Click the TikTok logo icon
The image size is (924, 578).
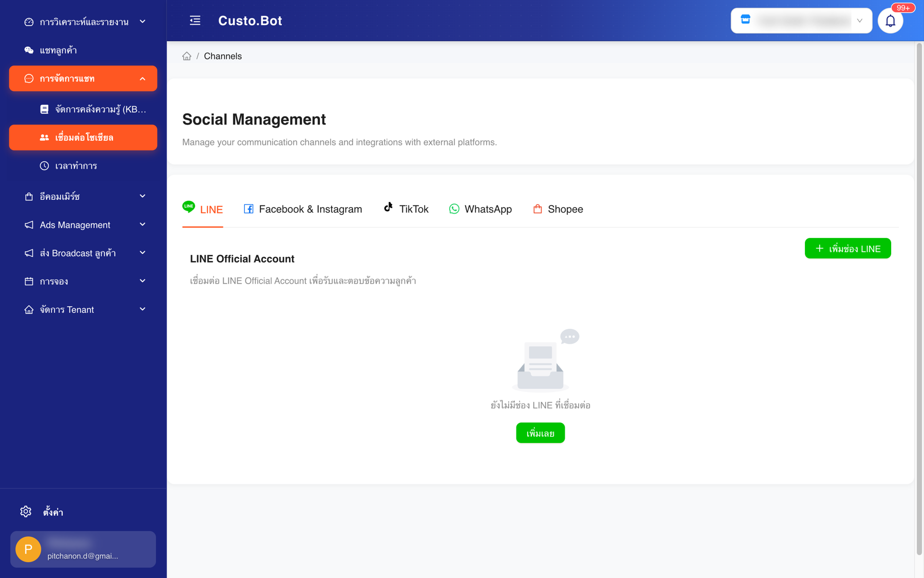pos(389,207)
